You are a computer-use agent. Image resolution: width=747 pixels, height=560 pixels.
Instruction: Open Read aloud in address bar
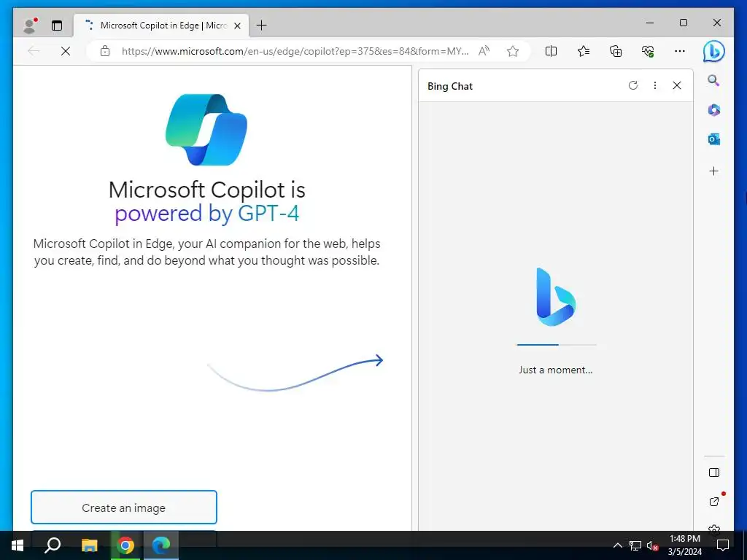[x=484, y=51]
